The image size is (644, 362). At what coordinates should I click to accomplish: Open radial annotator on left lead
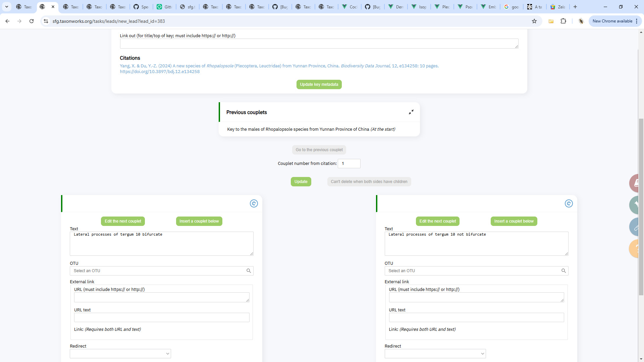(x=254, y=203)
